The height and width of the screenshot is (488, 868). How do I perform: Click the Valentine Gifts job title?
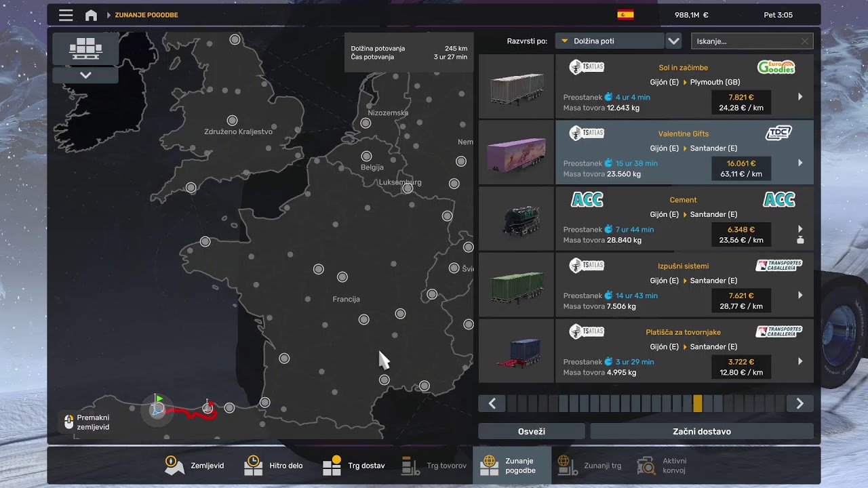click(683, 134)
